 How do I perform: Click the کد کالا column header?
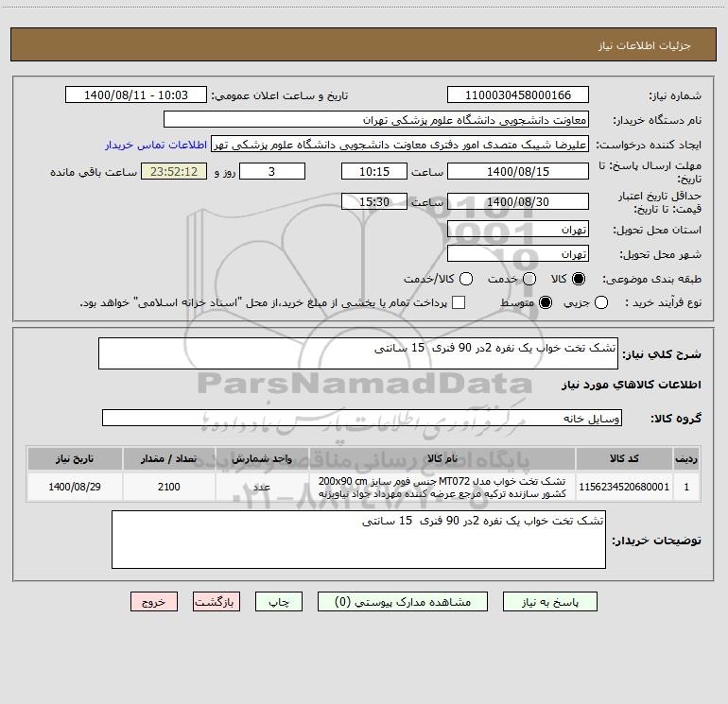pyautogui.click(x=624, y=458)
